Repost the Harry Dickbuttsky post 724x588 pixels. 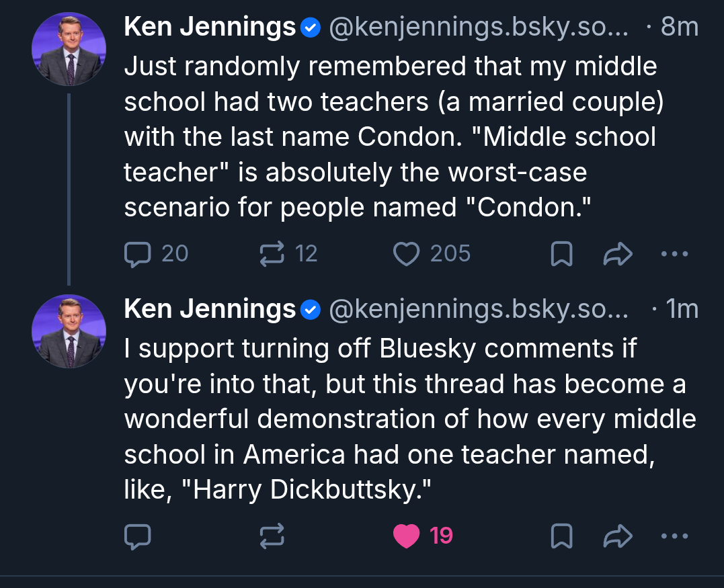[272, 536]
